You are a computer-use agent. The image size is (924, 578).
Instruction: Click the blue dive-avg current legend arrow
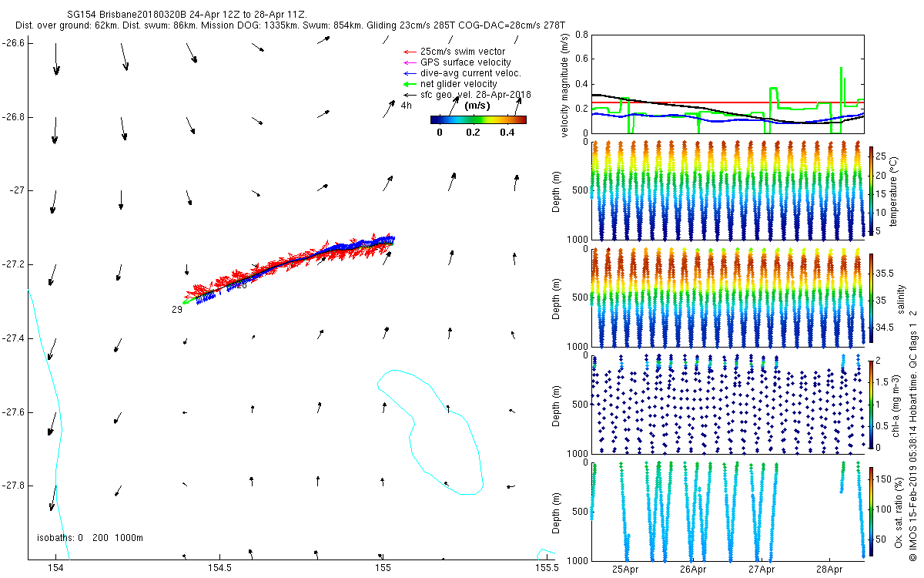click(x=409, y=73)
